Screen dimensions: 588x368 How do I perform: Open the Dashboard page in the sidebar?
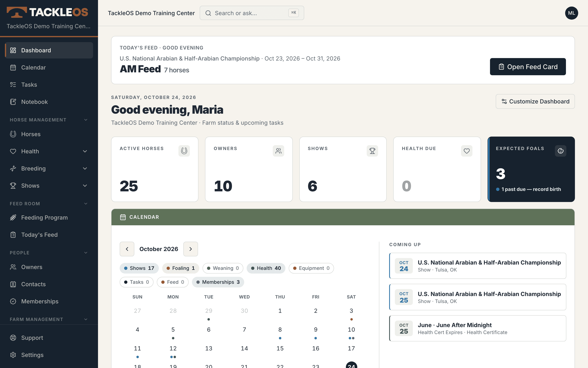pos(49,50)
